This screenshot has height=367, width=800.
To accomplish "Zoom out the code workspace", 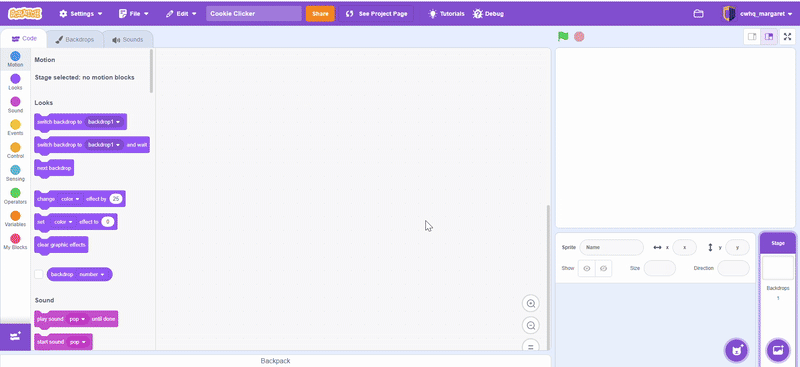I will point(531,326).
